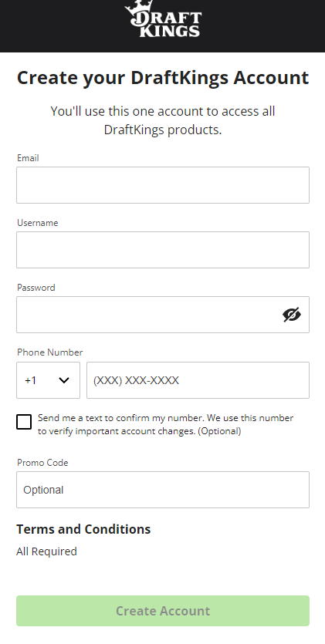This screenshot has height=644, width=325.
Task: Select the (XXX) XXX-XXXX phone number field
Action: [198, 380]
